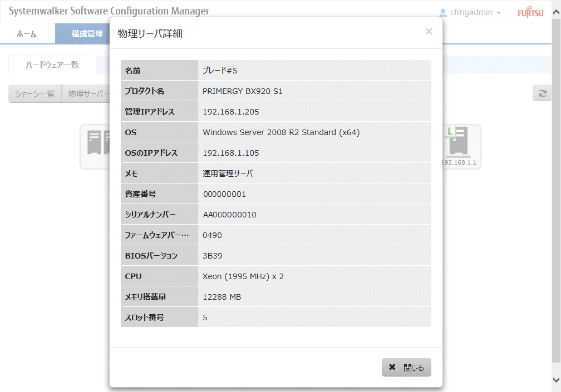The image size is (561, 392).
Task: Click the BIOS version value 3B39
Action: click(212, 256)
